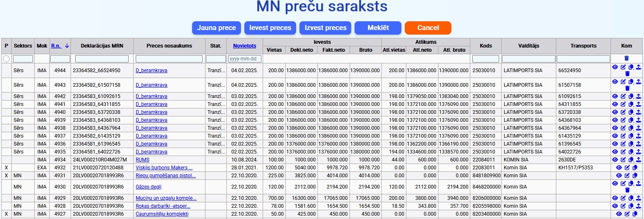644x219 pixels.
Task: Open D_beramkrava link in row 4944
Action: pos(152,70)
